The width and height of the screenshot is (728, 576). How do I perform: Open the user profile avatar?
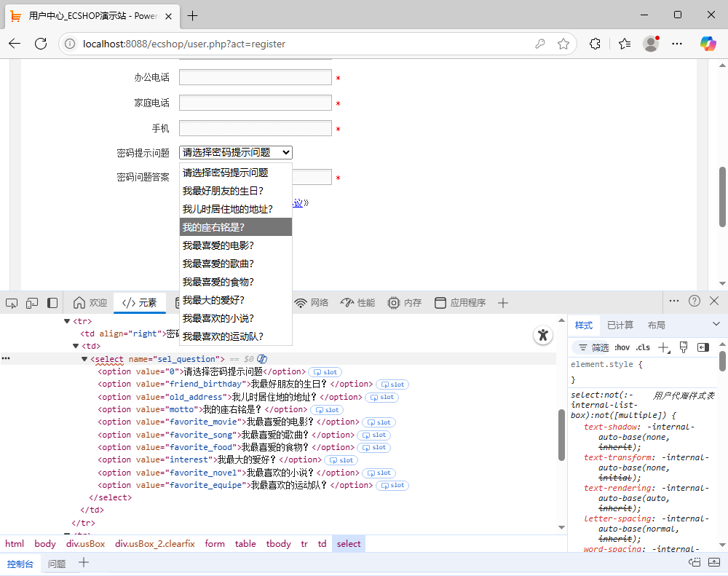(651, 44)
